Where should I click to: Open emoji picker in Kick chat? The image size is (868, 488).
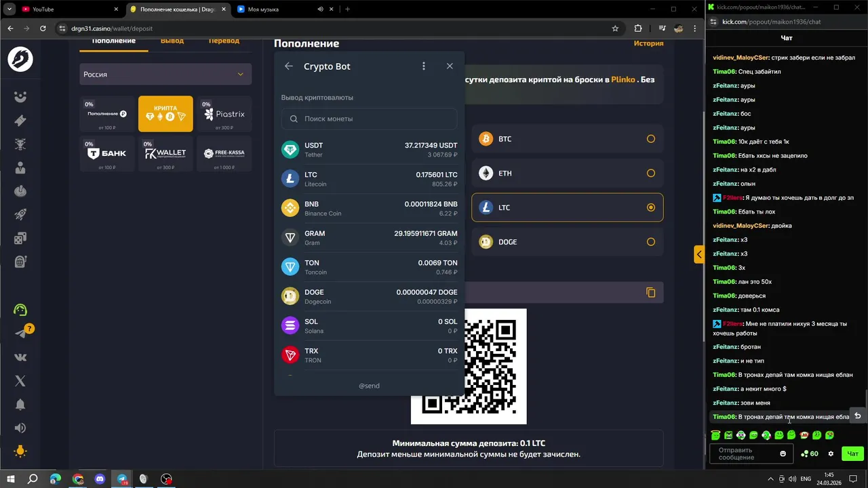tap(783, 453)
